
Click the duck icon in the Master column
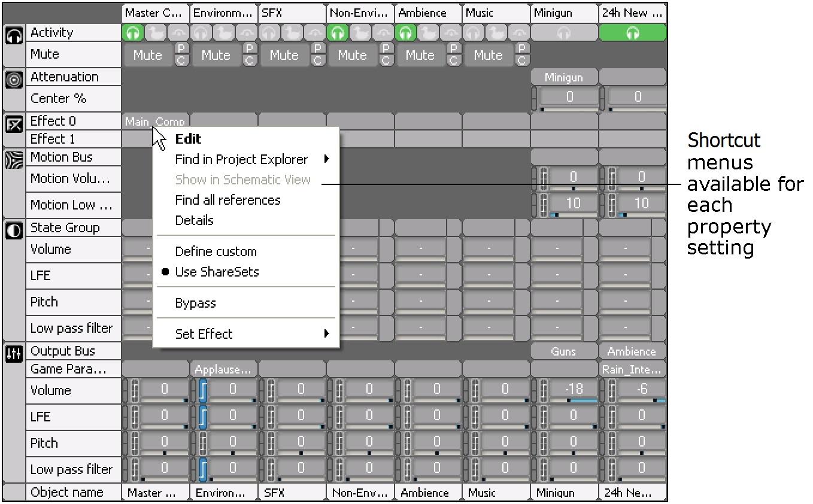coord(156,33)
